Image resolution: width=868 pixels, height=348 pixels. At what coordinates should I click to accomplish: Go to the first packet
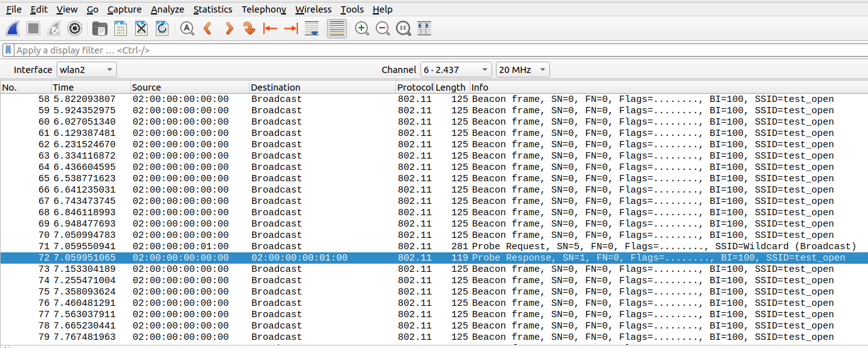pyautogui.click(x=270, y=28)
